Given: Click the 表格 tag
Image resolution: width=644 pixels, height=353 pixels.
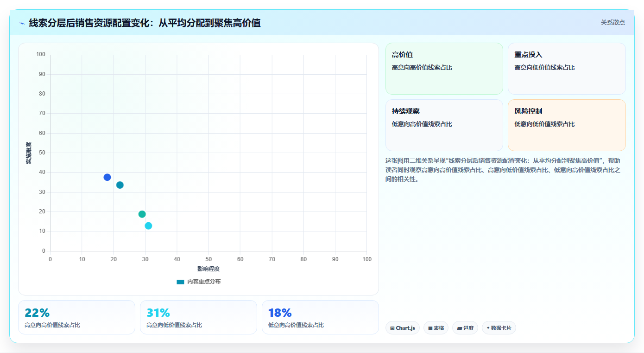Looking at the screenshot, I should [436, 328].
